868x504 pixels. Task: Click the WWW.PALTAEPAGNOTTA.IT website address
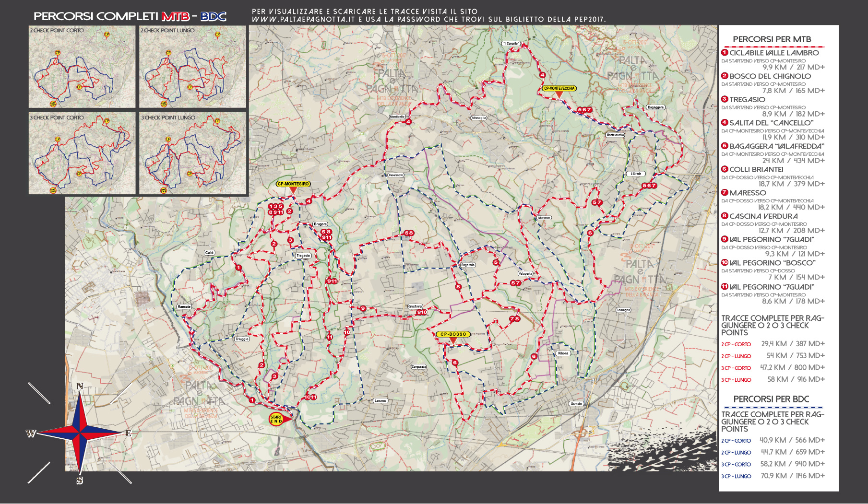point(303,20)
